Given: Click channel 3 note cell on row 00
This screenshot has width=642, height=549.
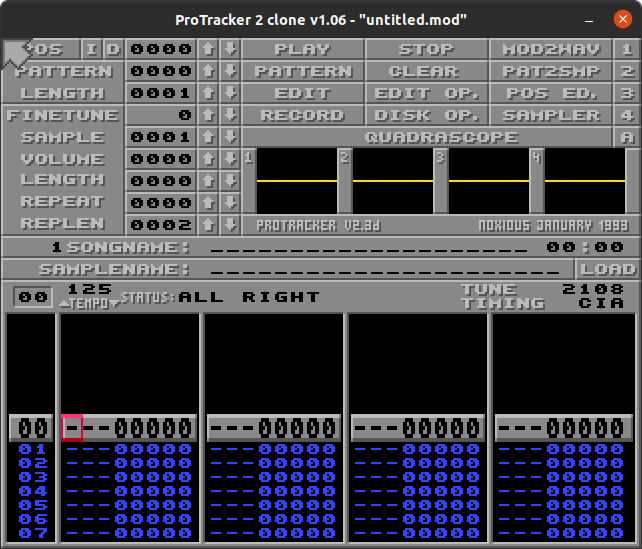Looking at the screenshot, I should pos(376,428).
